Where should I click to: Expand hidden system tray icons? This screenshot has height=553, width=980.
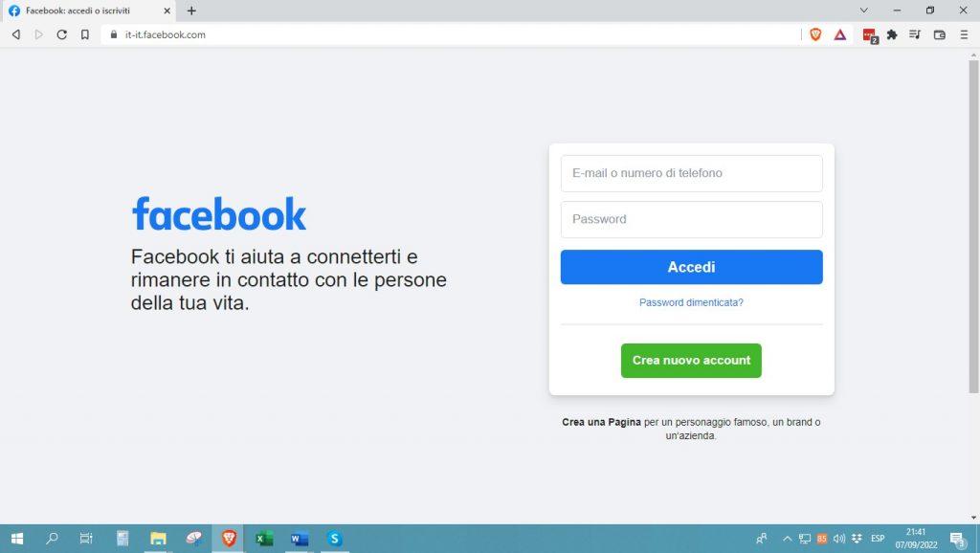click(x=788, y=539)
